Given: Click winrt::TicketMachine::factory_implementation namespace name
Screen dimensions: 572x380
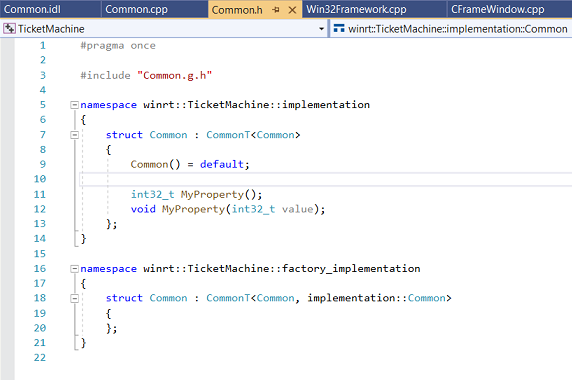Looking at the screenshot, I should pyautogui.click(x=282, y=269).
